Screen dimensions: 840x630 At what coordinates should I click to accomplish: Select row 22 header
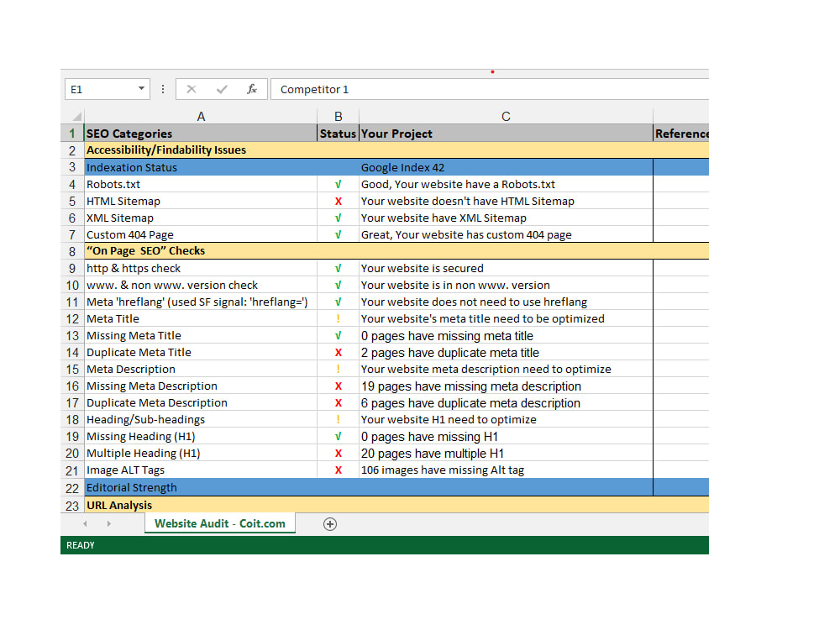(71, 488)
